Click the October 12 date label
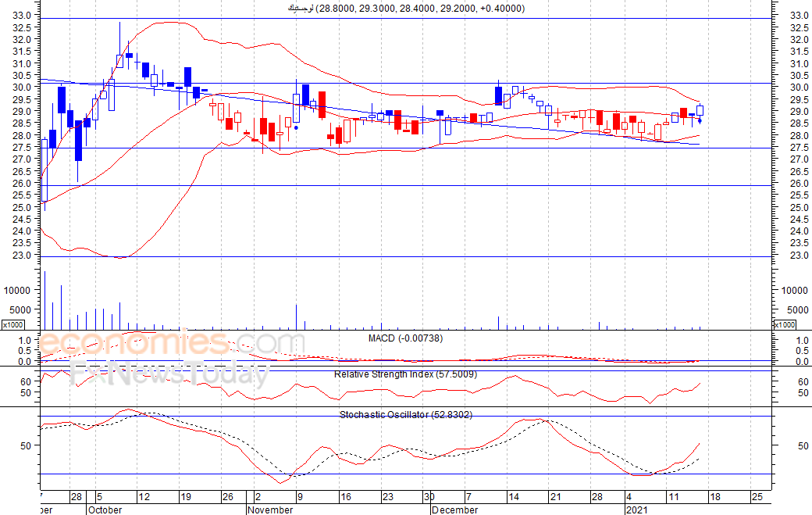The height and width of the screenshot is (515, 812). point(144,497)
